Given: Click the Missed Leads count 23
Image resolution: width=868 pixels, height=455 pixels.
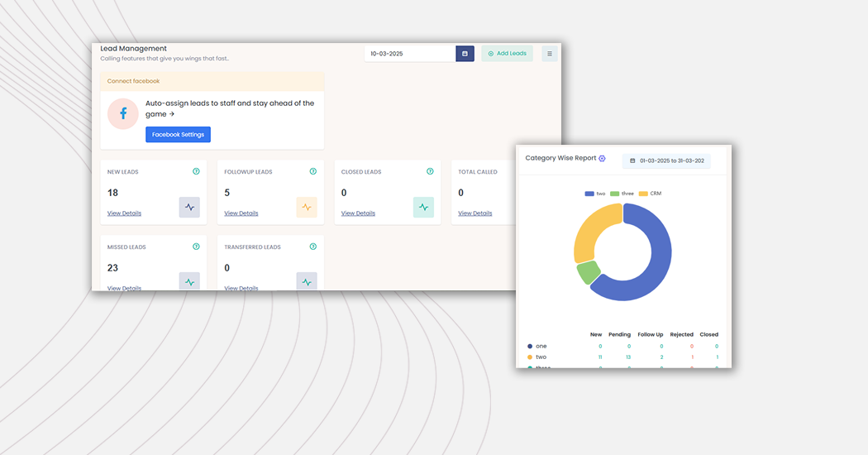Looking at the screenshot, I should pyautogui.click(x=113, y=268).
